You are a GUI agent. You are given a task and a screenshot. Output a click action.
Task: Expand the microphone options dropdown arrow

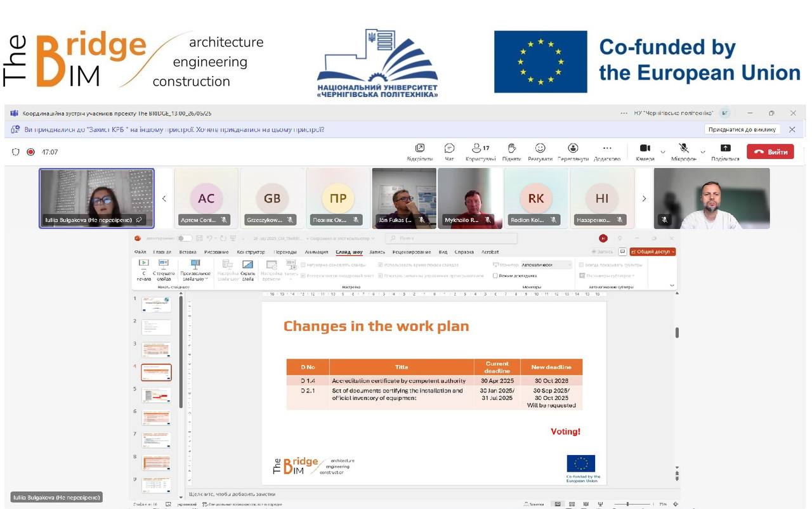point(702,152)
